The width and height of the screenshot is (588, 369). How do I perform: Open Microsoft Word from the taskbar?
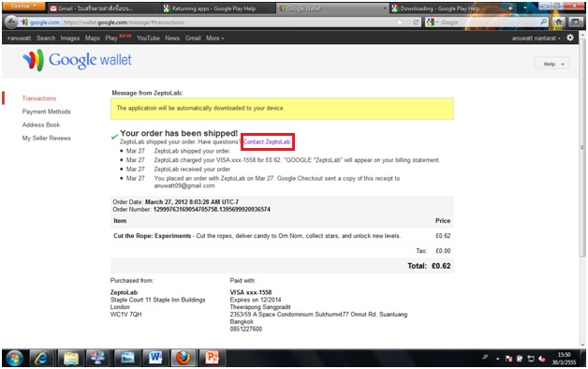[x=155, y=358]
